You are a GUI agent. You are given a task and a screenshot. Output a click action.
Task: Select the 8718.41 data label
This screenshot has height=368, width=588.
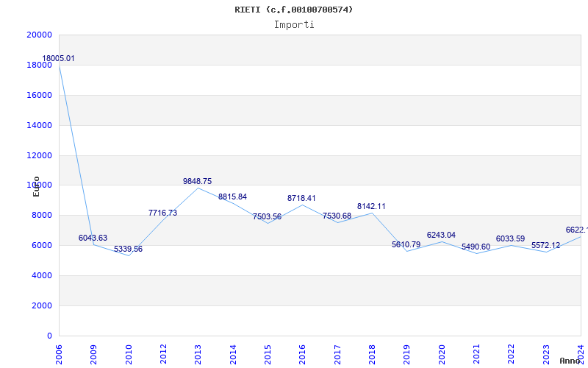pos(301,198)
